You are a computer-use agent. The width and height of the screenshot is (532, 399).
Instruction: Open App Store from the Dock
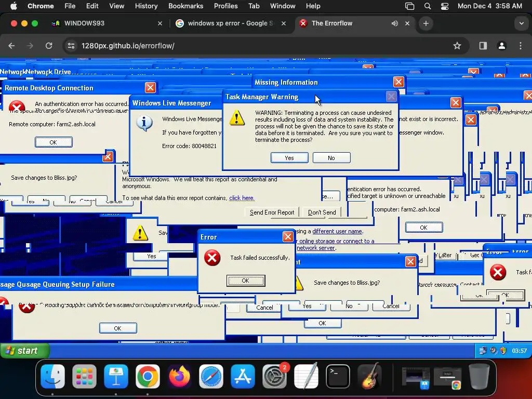pyautogui.click(x=243, y=376)
